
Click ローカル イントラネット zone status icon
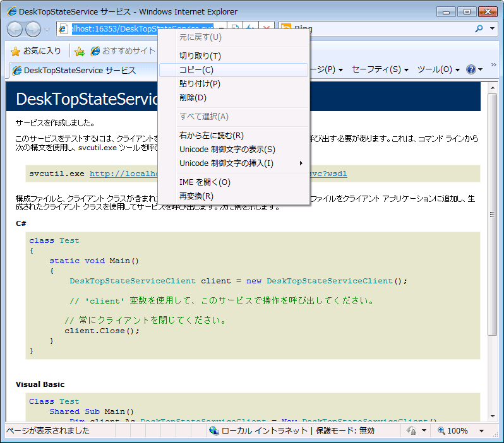tap(214, 431)
